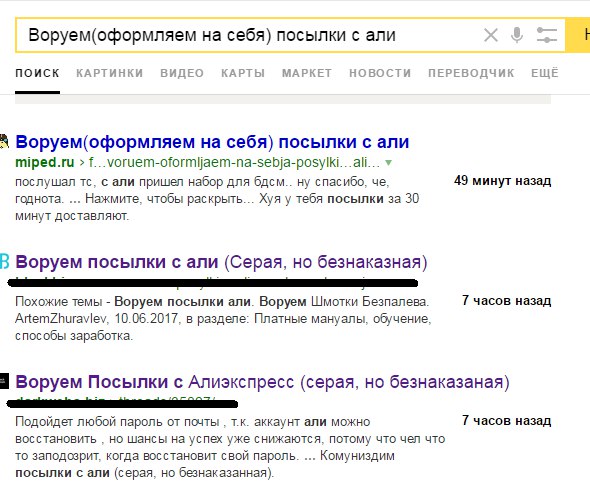Go to the НОВОСТИ tab

tap(380, 73)
